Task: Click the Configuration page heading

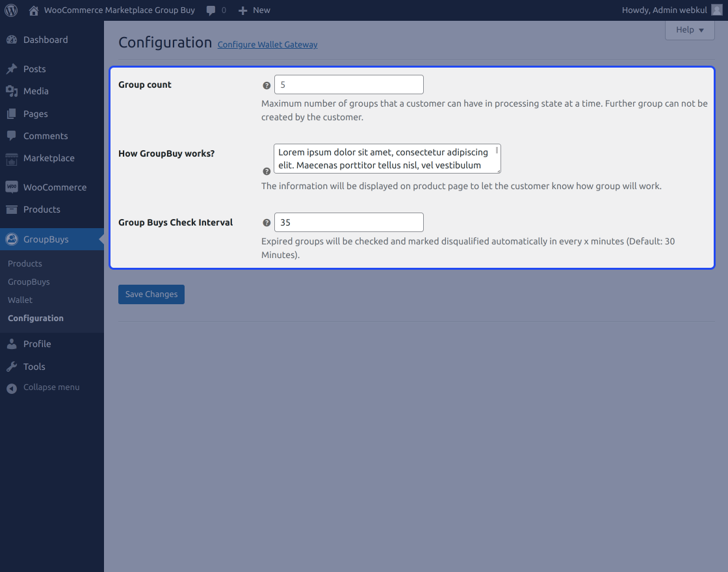Action: pyautogui.click(x=165, y=43)
